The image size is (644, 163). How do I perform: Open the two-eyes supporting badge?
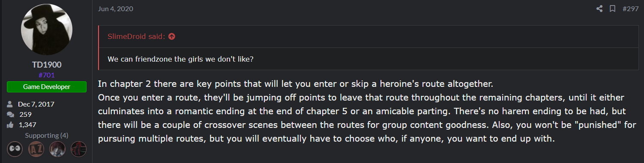tap(16, 149)
